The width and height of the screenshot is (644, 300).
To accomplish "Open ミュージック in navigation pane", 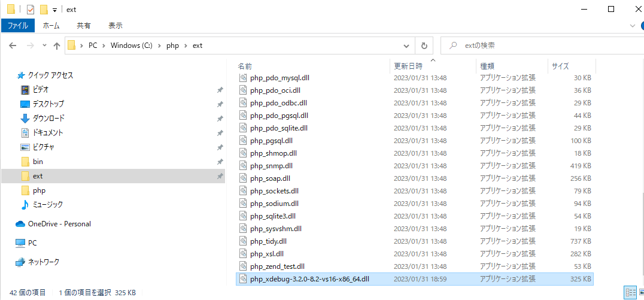I will click(x=48, y=204).
